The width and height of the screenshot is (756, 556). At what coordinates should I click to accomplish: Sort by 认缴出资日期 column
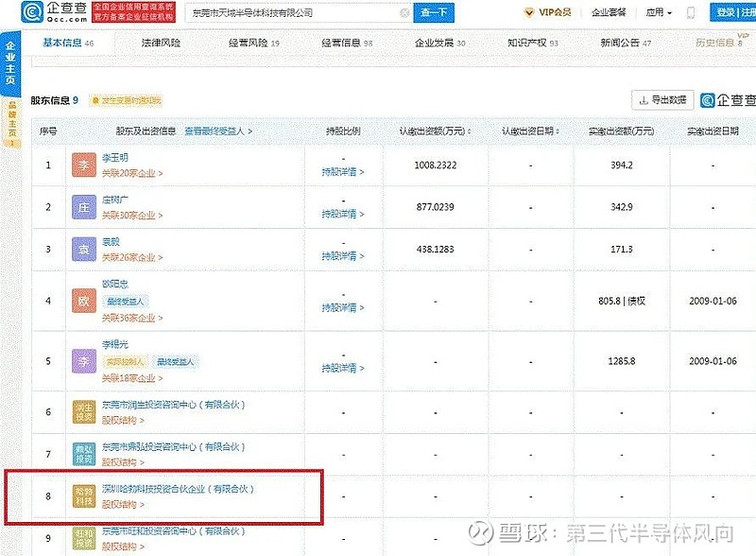click(530, 130)
